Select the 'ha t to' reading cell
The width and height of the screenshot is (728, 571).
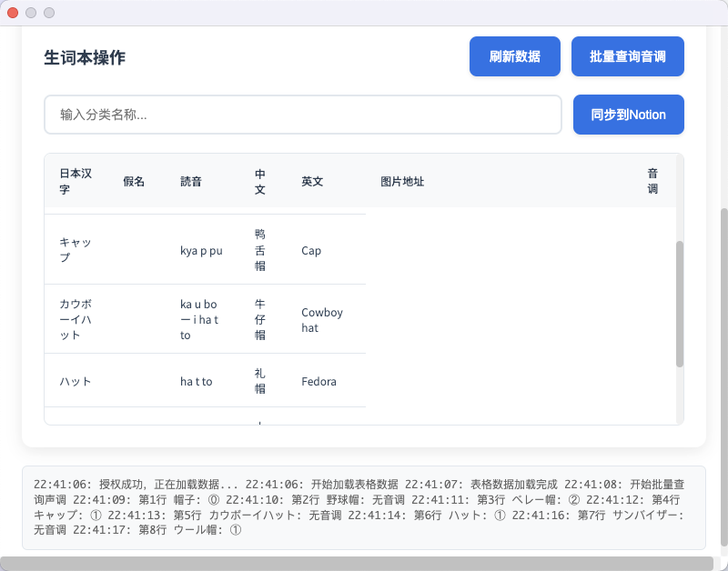pyautogui.click(x=196, y=381)
